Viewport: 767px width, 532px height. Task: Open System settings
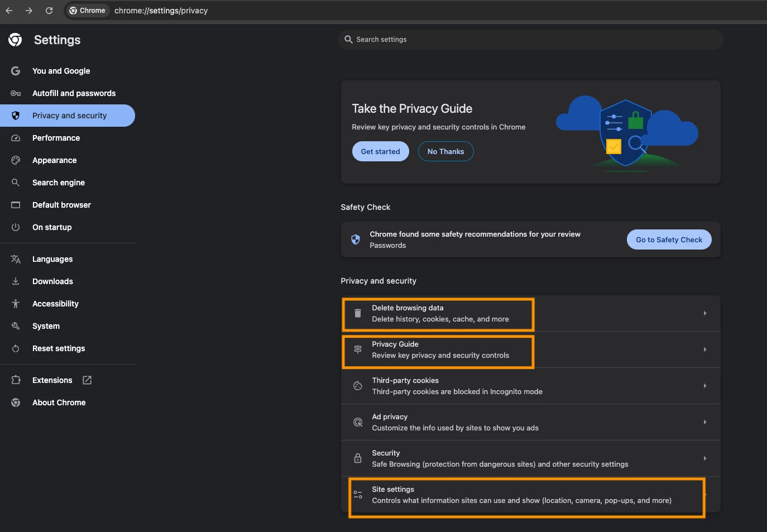[68, 326]
